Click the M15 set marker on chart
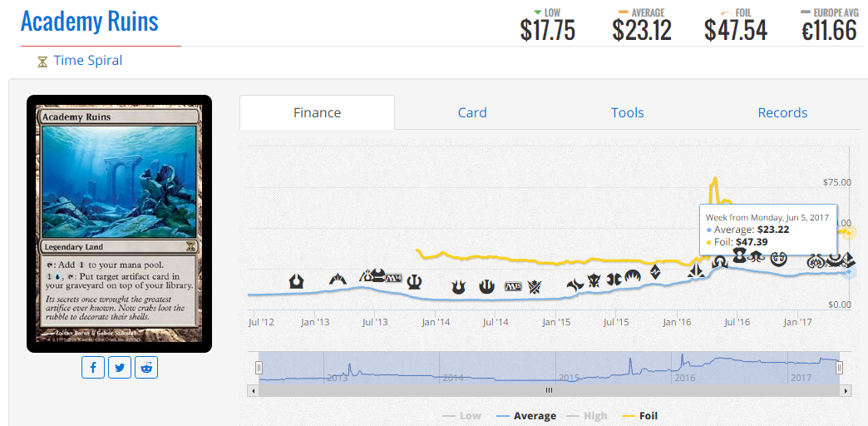868x426 pixels. coord(513,287)
